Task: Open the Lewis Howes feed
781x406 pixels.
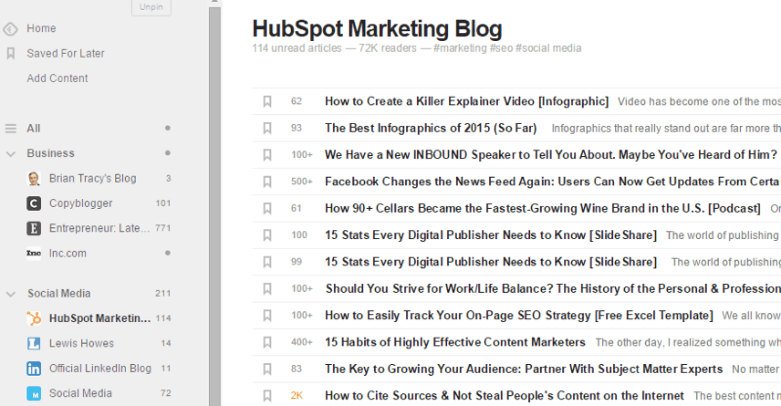Action: point(81,343)
